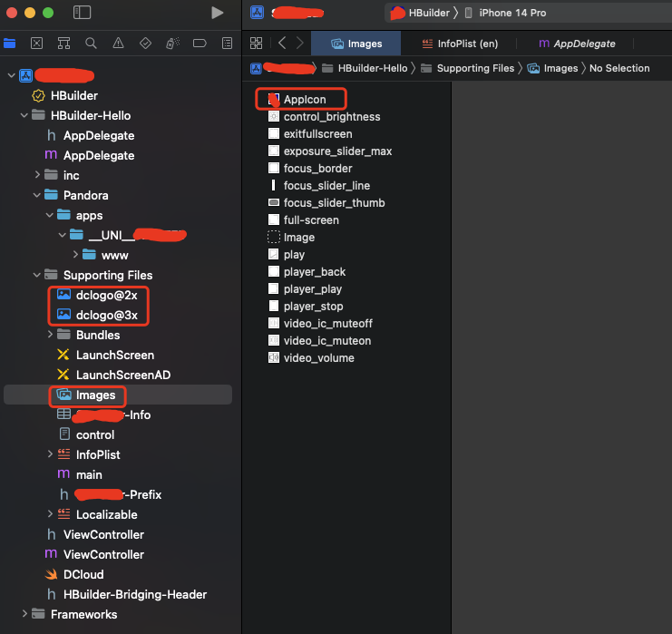Expand the Bundles folder
Screen dimensions: 672x634
tap(50, 335)
